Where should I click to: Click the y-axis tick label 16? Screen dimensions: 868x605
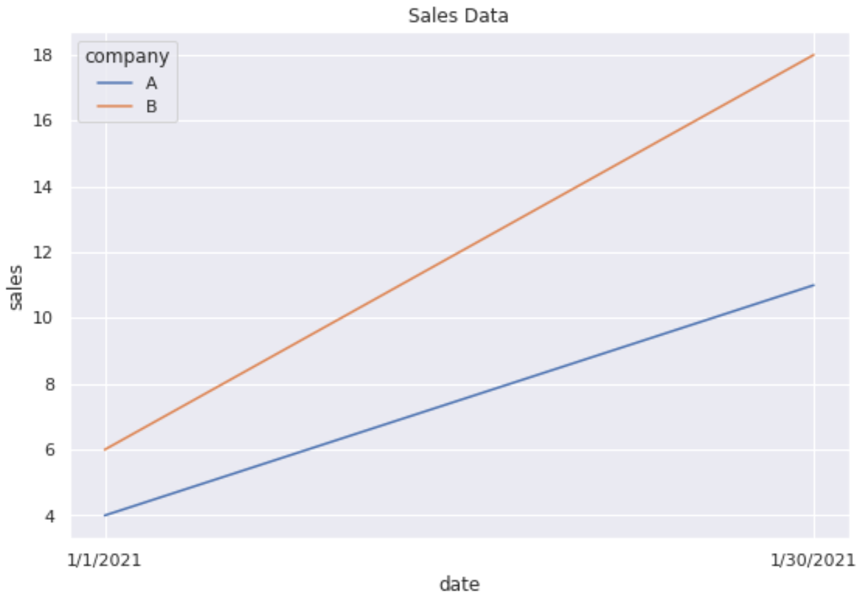44,121
